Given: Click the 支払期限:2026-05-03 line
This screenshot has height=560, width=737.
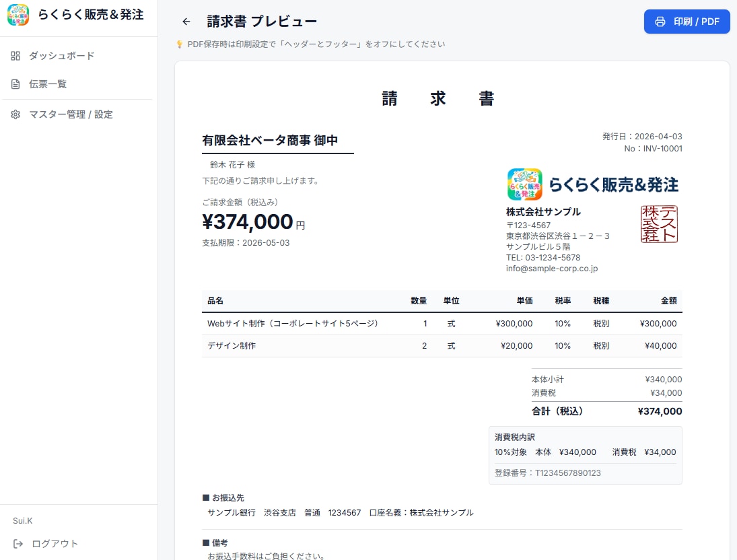Looking at the screenshot, I should click(246, 242).
